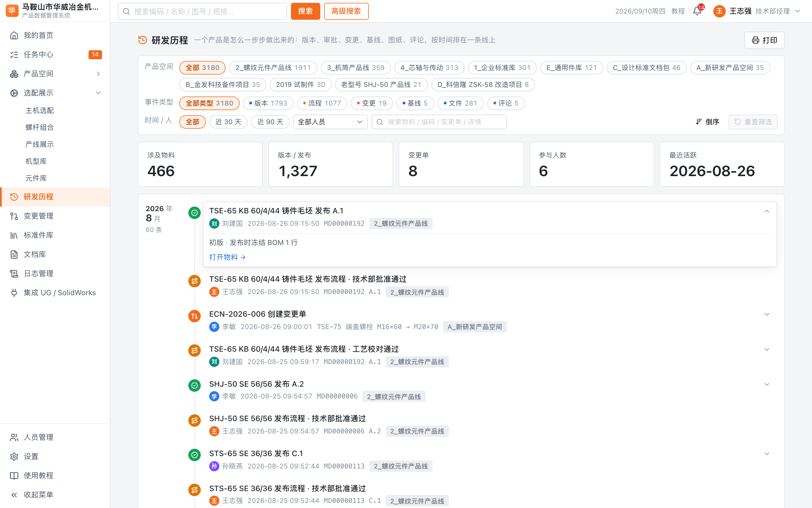The image size is (812, 508).
Task: Toggle the 倒序 sort order
Action: pyautogui.click(x=707, y=122)
